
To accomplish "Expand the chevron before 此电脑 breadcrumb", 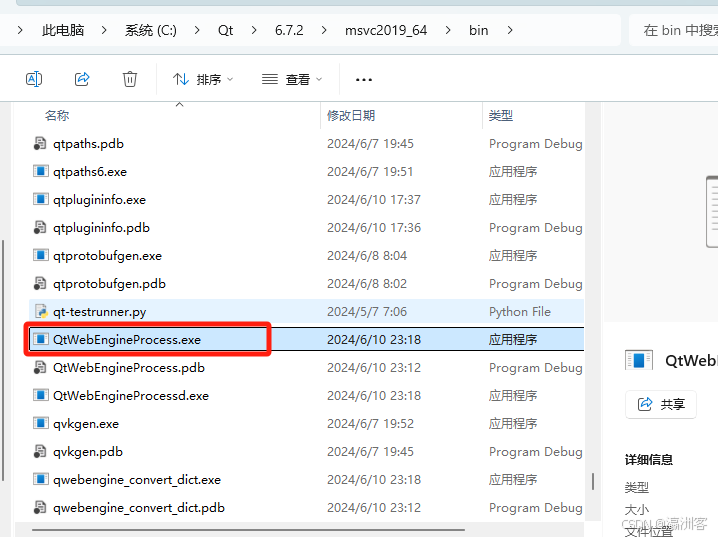I will pyautogui.click(x=20, y=30).
